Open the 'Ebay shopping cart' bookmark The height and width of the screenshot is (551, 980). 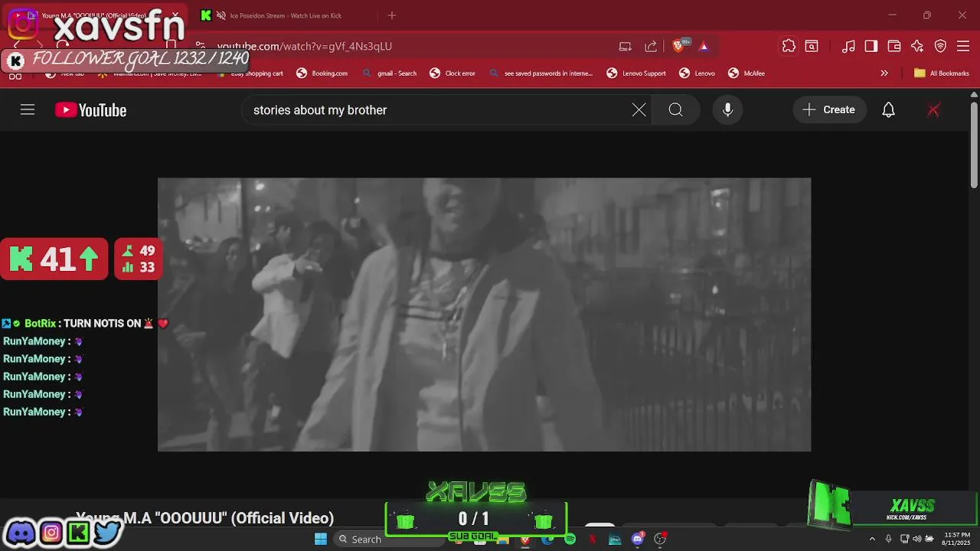(250, 73)
